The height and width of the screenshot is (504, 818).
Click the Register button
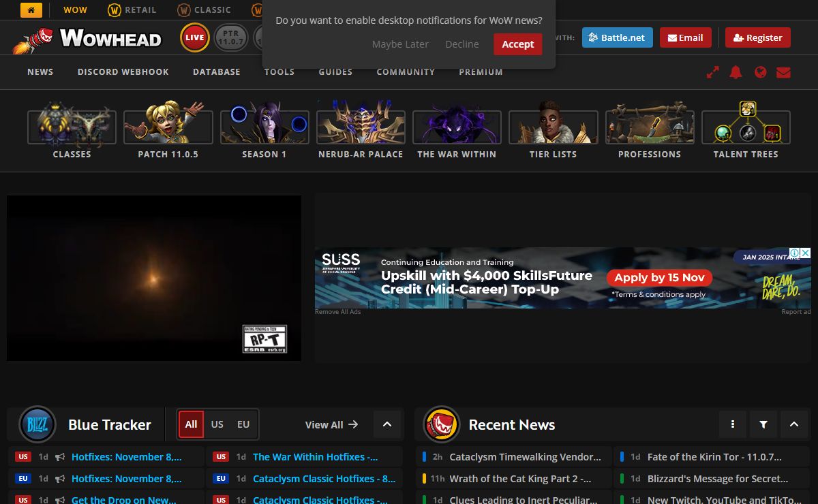coord(758,37)
